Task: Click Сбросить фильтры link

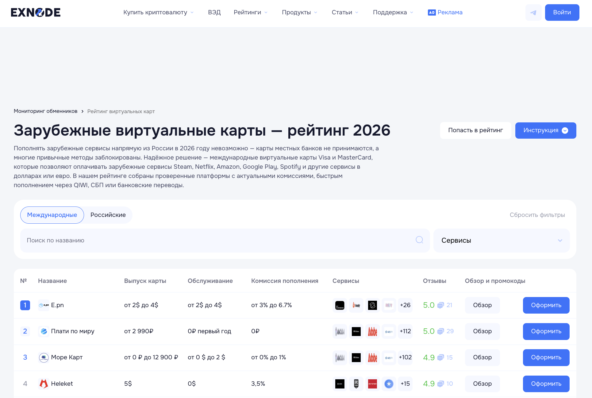Action: 537,215
